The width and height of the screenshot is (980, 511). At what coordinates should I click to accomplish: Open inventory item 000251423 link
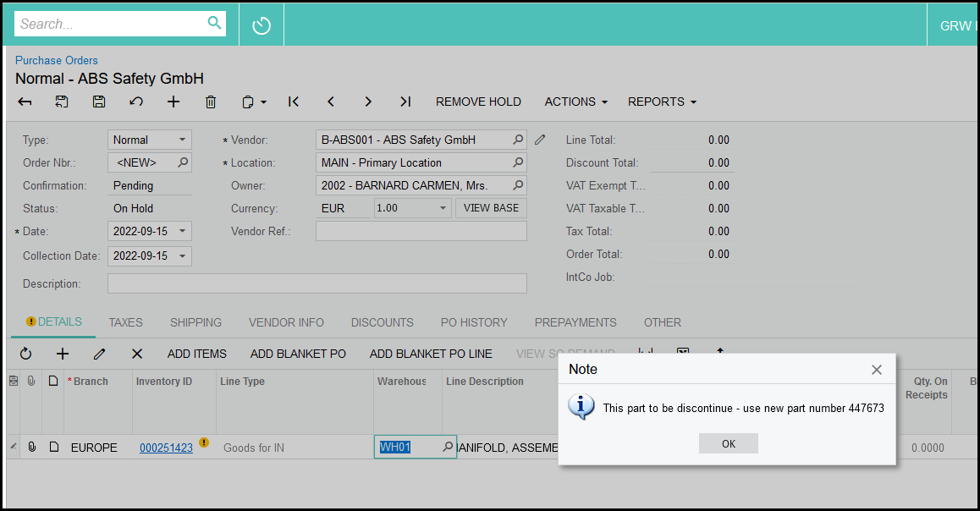pos(166,448)
